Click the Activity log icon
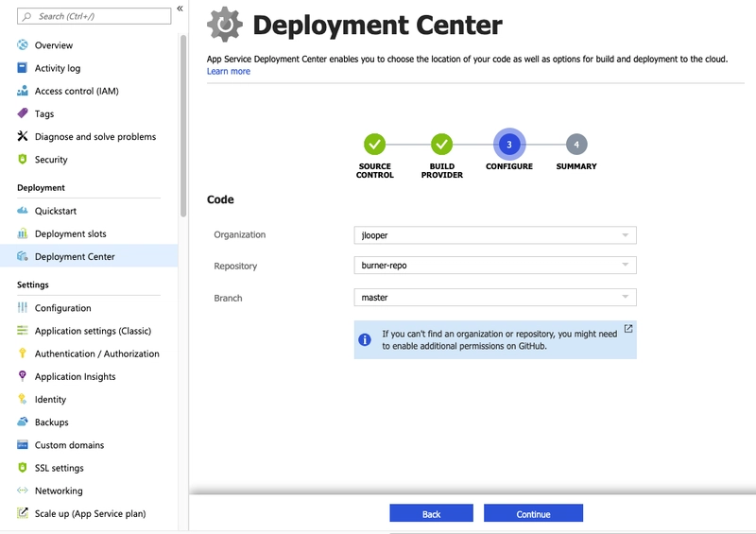The width and height of the screenshot is (756, 534). tap(22, 67)
